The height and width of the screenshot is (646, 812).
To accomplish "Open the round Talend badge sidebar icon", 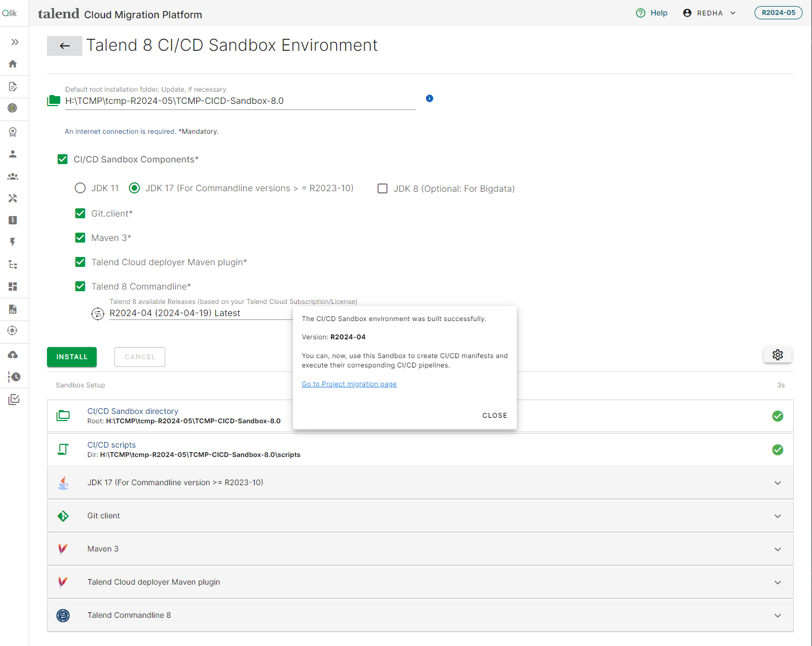I will 13,108.
